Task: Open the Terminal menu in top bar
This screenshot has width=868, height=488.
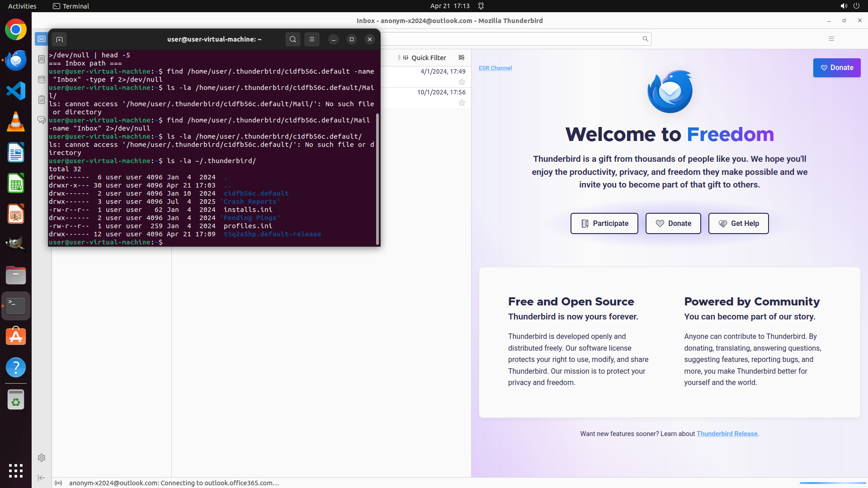Action: (x=71, y=6)
